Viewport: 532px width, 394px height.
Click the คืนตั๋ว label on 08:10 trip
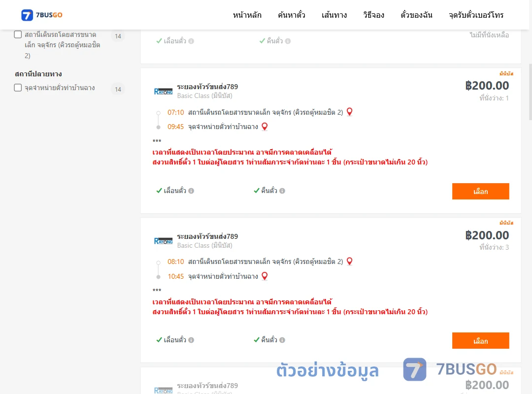(x=269, y=340)
